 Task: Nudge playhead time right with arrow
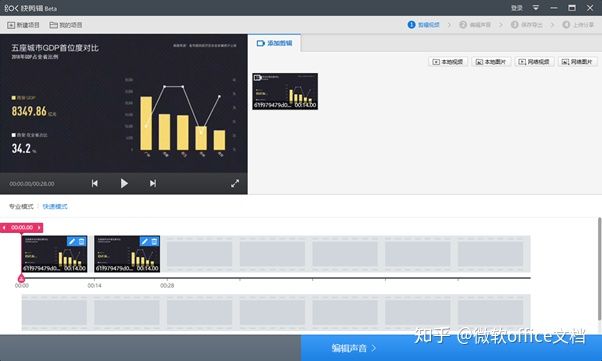click(39, 228)
